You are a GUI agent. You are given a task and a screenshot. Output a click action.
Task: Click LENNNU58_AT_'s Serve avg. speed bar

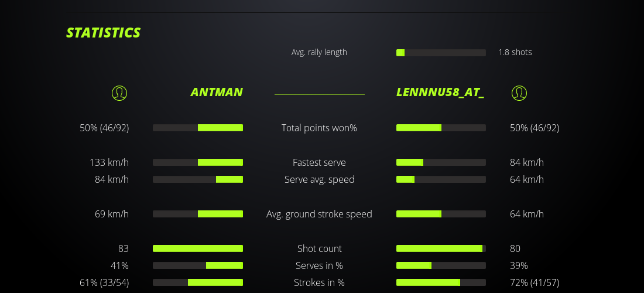tap(441, 179)
